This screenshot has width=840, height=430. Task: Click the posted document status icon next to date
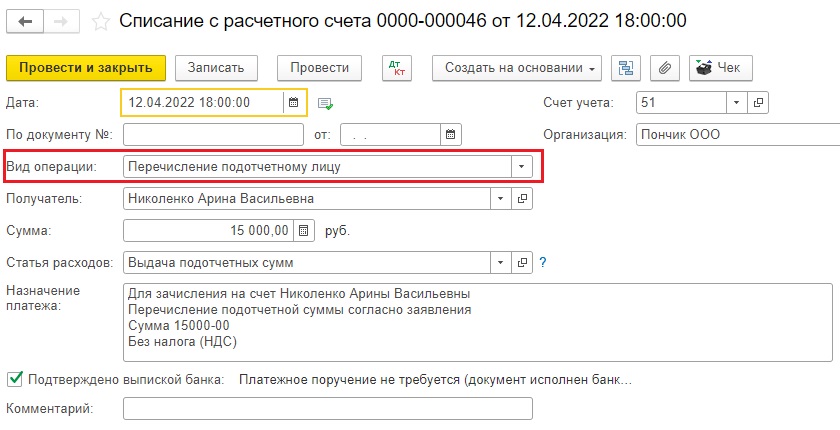pyautogui.click(x=325, y=103)
